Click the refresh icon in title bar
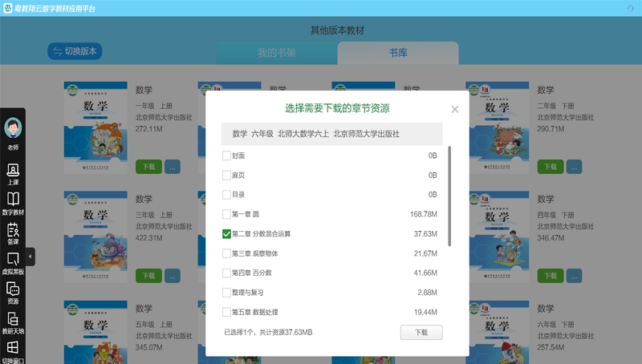 pyautogui.click(x=630, y=8)
